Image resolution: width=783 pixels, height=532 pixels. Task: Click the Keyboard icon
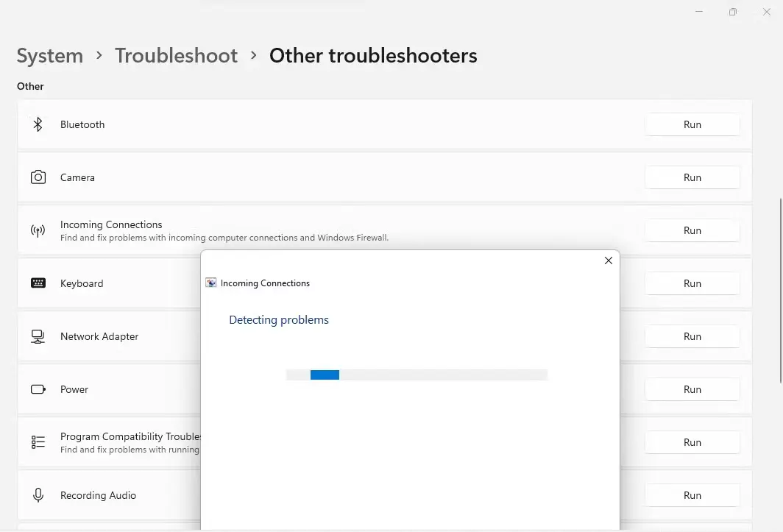click(38, 283)
